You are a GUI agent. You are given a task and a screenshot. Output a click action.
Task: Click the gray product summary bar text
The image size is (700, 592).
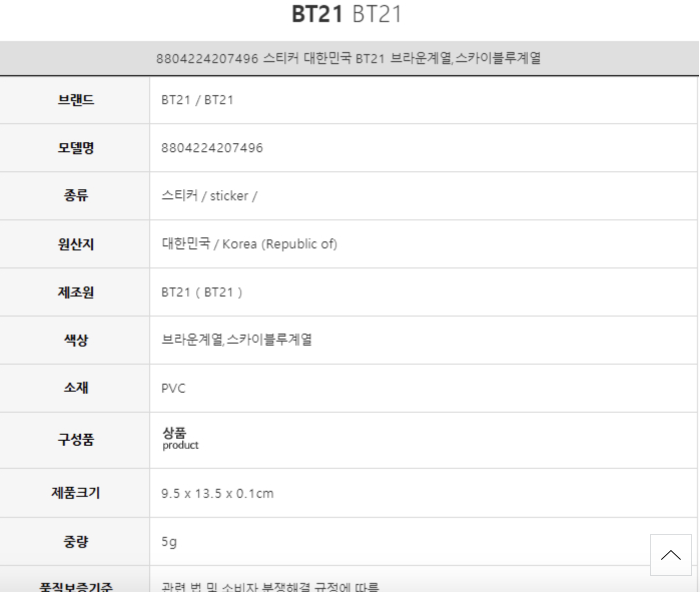(x=348, y=58)
